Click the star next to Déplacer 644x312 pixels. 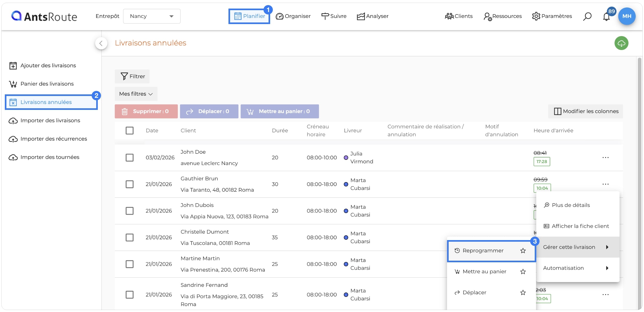[x=523, y=292]
